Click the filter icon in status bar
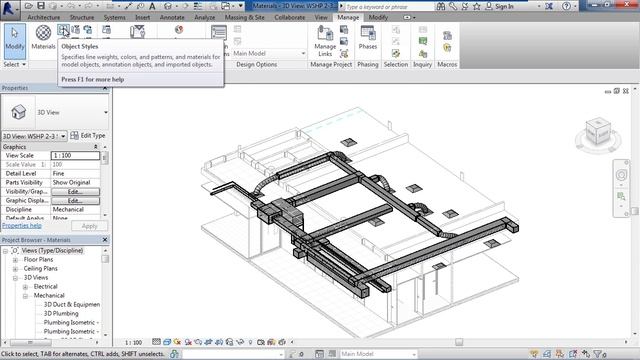The width and height of the screenshot is (640, 360). [x=598, y=354]
